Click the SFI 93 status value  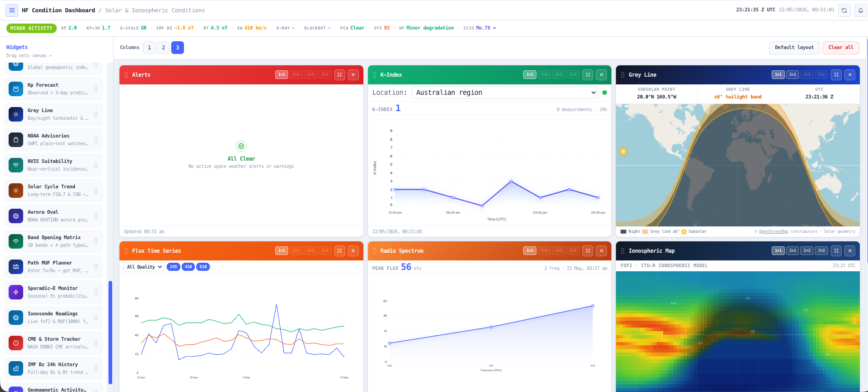coord(382,28)
